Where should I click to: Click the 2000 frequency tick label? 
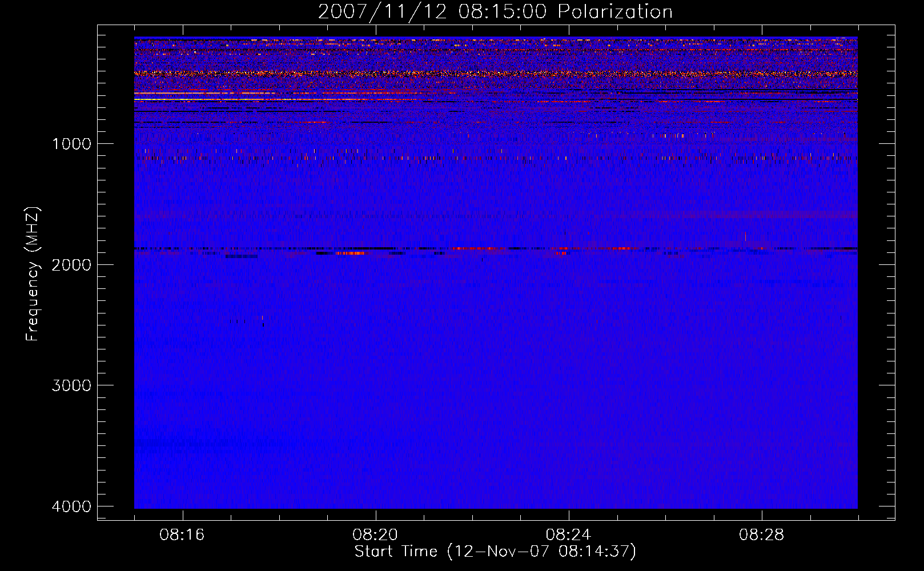(71, 264)
